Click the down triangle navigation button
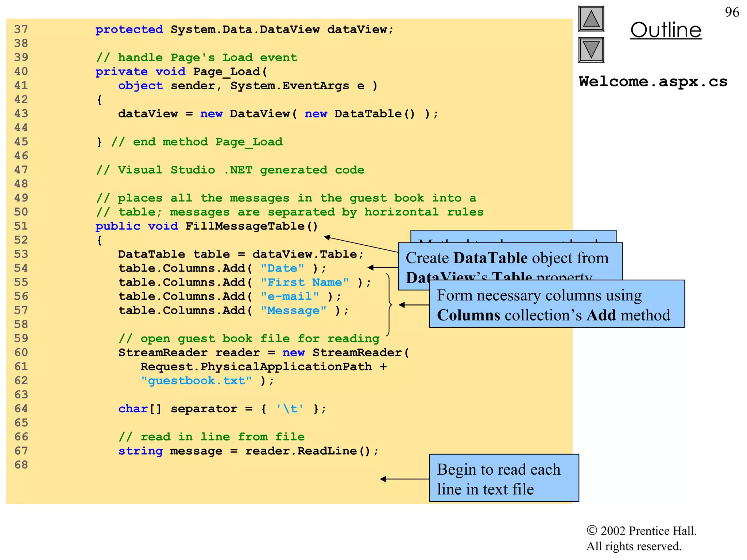 click(591, 50)
